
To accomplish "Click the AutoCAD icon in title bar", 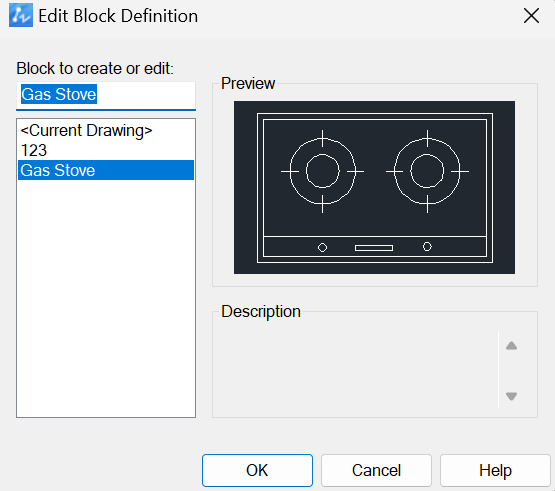I will point(21,15).
